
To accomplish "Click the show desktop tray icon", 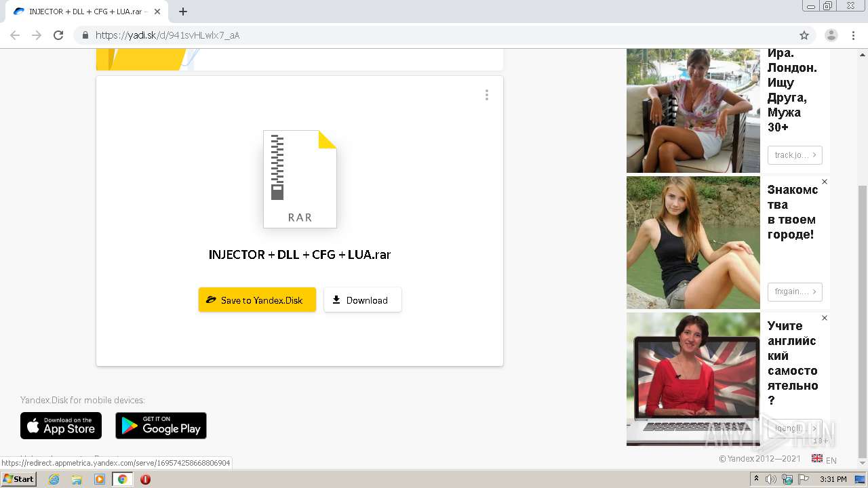I will 861,479.
